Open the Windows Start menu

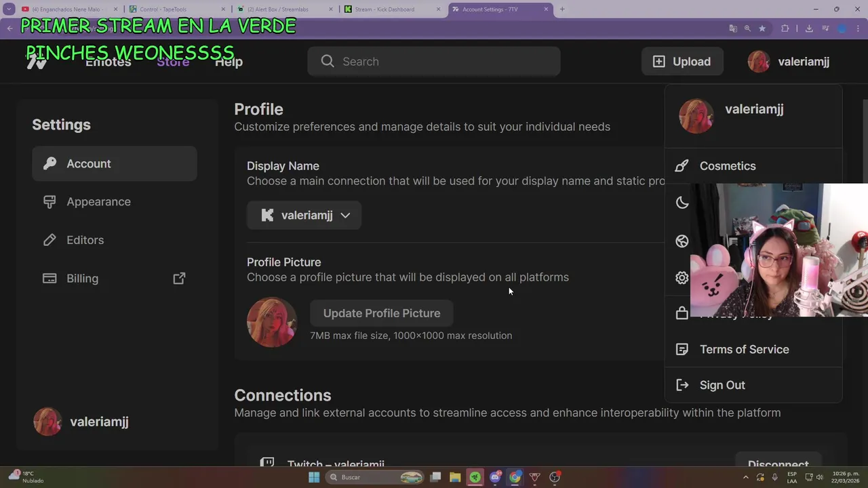coord(314,477)
